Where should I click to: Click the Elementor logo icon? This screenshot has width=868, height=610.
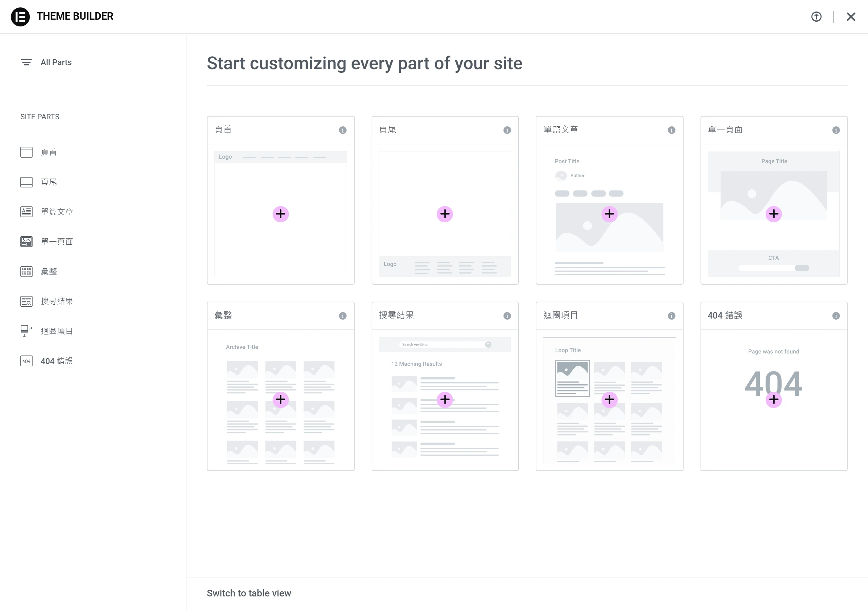pyautogui.click(x=20, y=17)
